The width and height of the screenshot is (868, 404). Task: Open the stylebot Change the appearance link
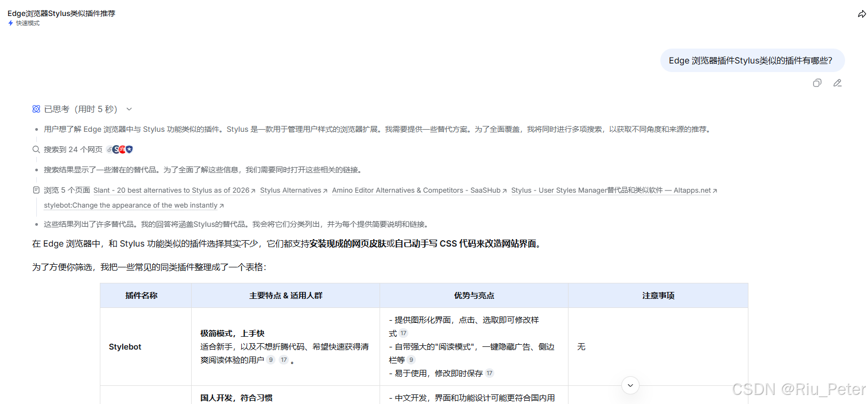pyautogui.click(x=133, y=205)
